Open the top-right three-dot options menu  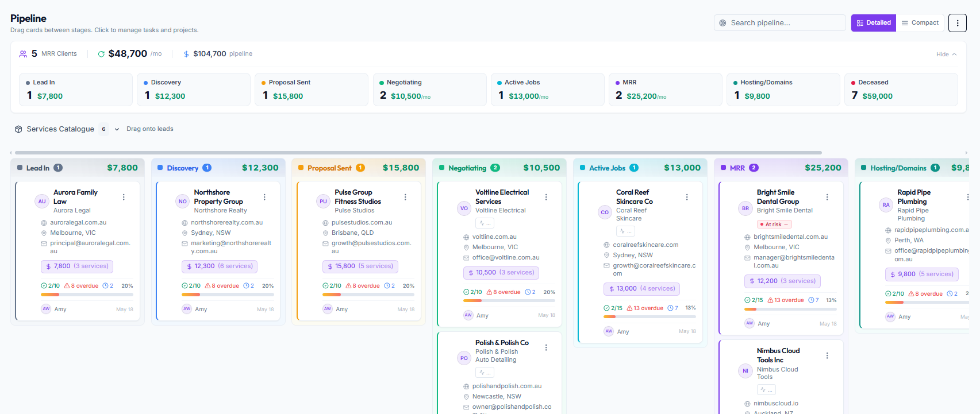coord(957,23)
